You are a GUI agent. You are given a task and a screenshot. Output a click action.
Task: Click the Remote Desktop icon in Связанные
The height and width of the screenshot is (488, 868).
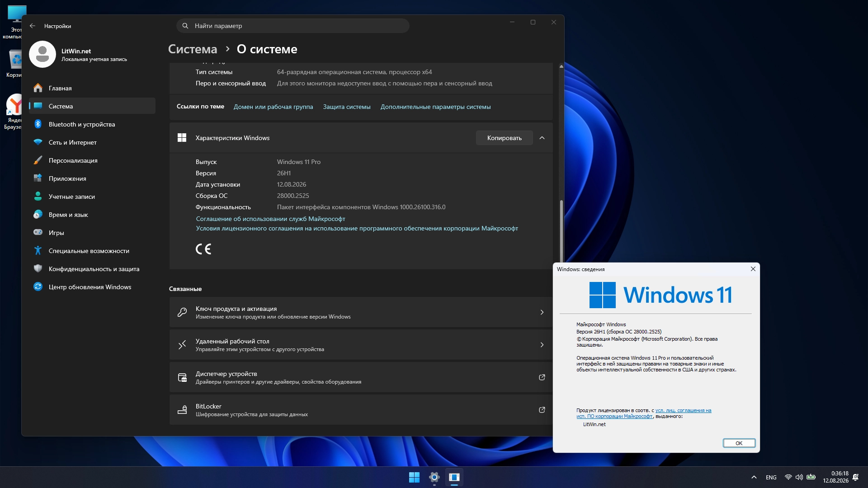tap(182, 345)
